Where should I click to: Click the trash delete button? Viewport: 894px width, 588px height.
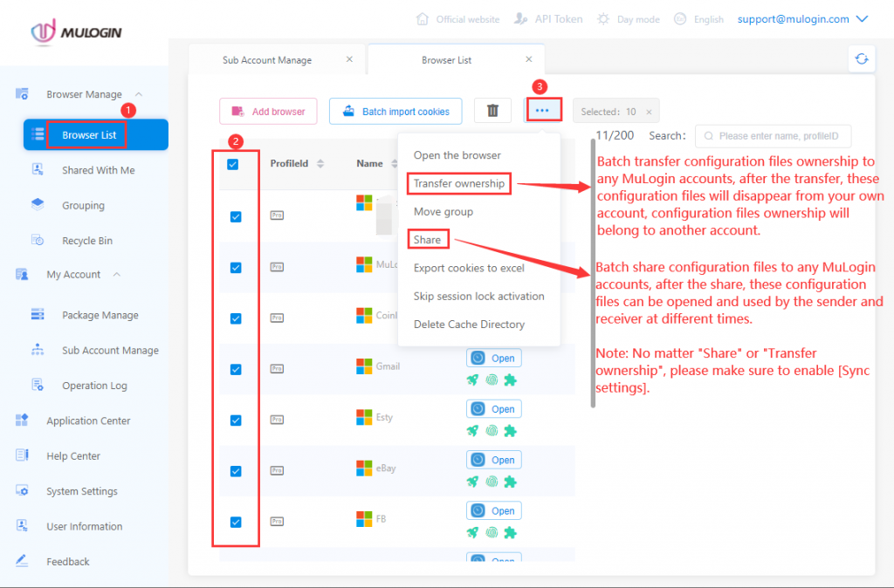pos(492,111)
